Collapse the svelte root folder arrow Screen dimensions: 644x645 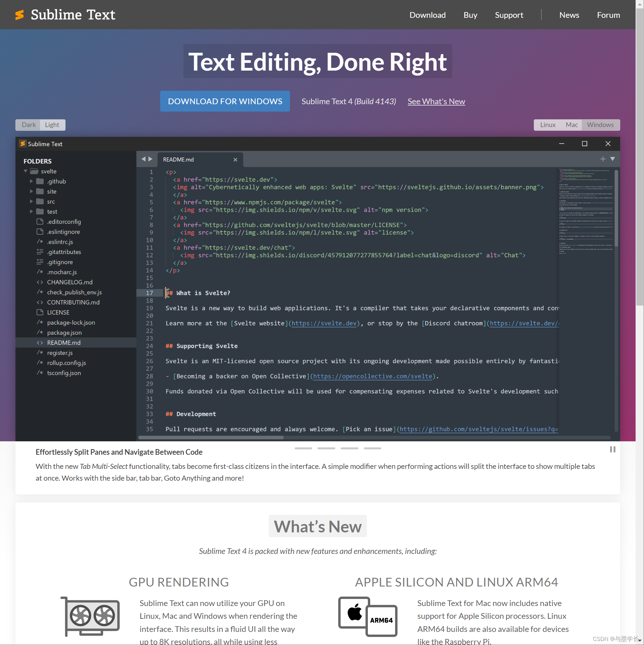coord(26,171)
